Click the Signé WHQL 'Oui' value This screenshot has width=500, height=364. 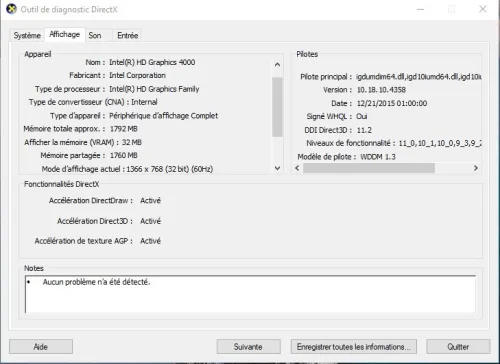click(x=362, y=116)
